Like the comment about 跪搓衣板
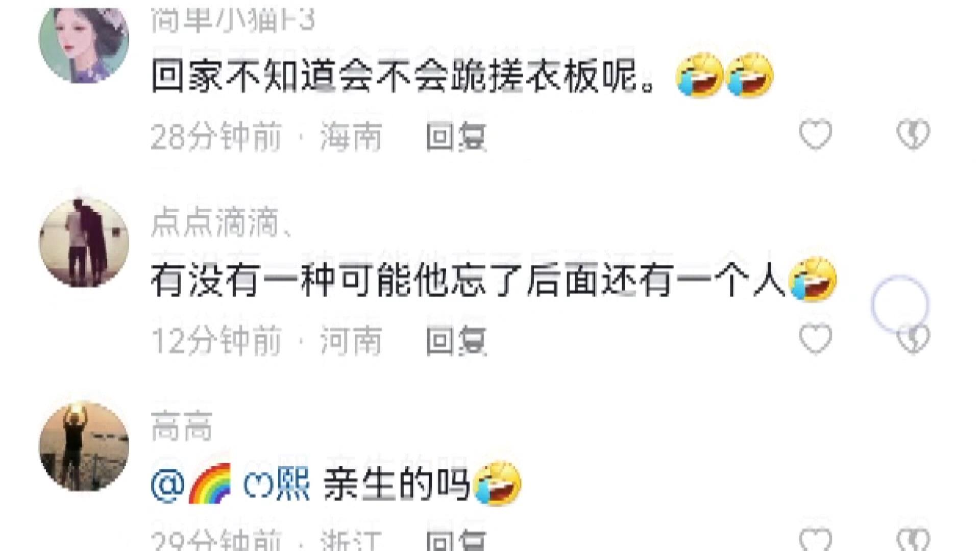Screen dimensions: 980x551 pyautogui.click(x=815, y=135)
